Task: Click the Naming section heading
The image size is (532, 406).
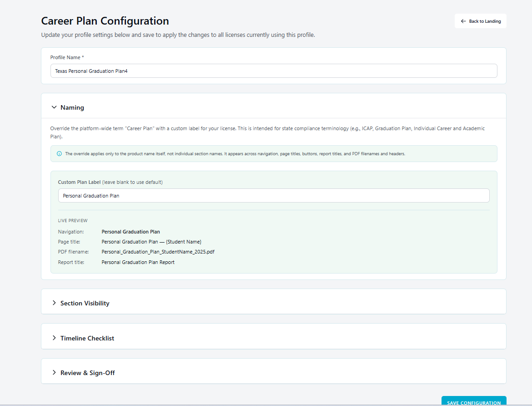Action: coord(72,107)
